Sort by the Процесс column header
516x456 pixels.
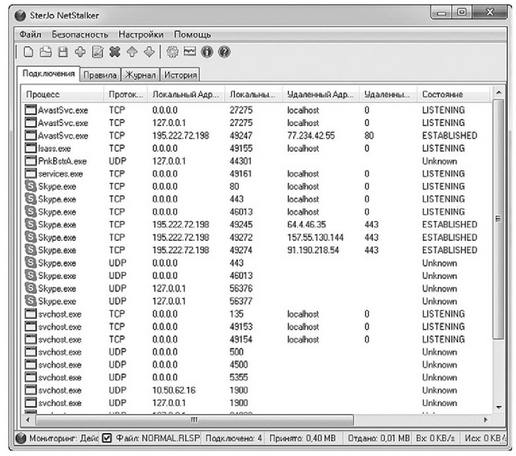pos(63,94)
